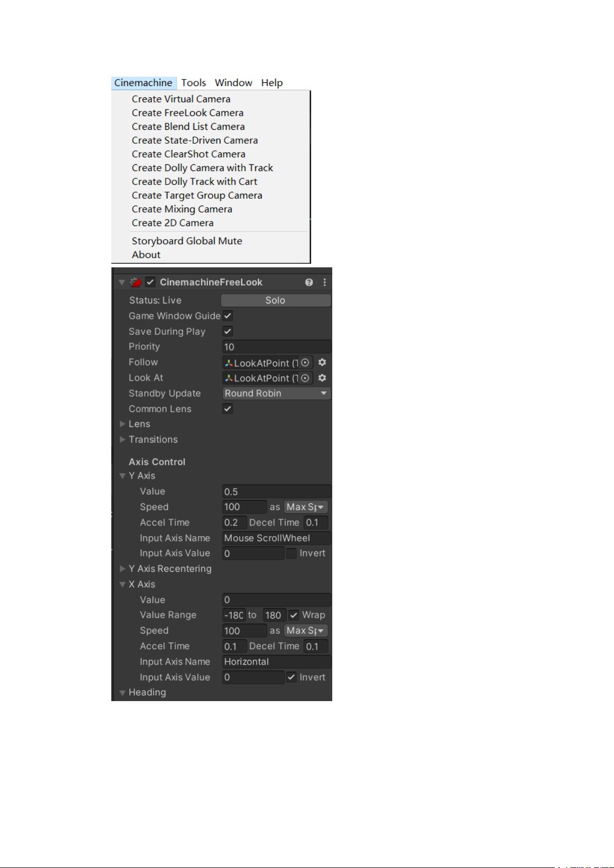The width and height of the screenshot is (614, 868).
Task: Click the Follow field object picker circle
Action: [305, 363]
